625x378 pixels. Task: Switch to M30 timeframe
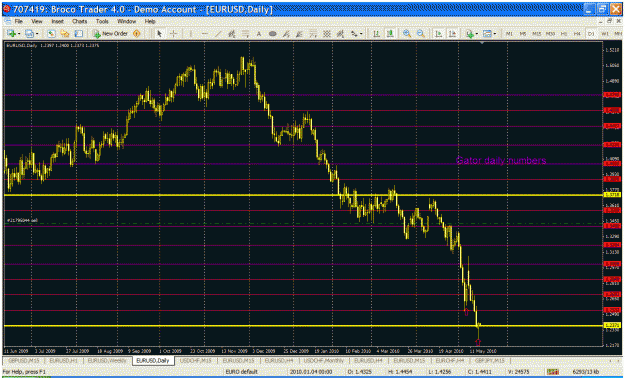click(x=550, y=34)
